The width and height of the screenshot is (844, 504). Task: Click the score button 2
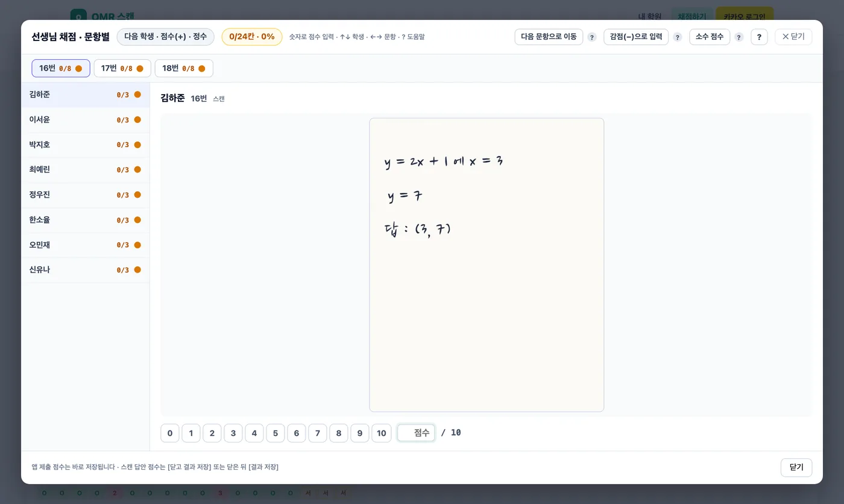(212, 433)
